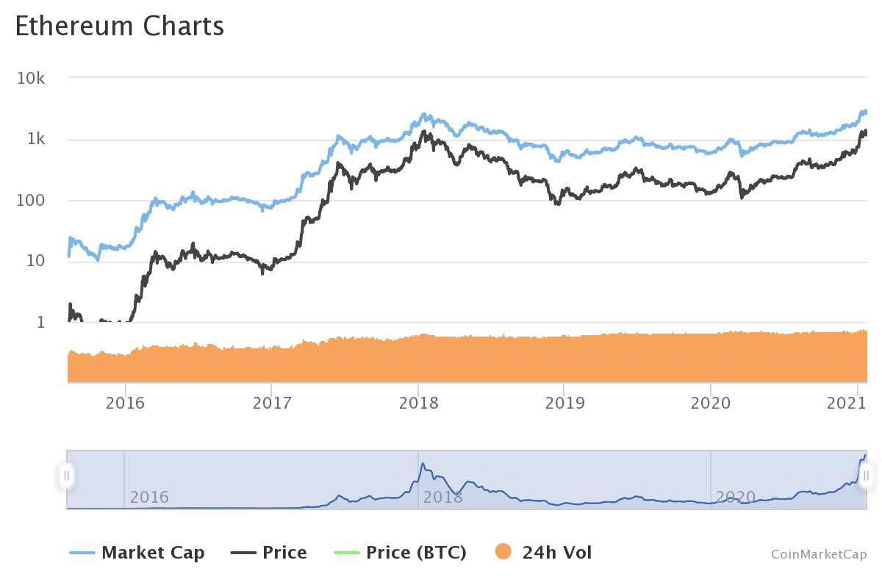882x588 pixels.
Task: Click the blue Market Cap legend line
Action: point(82,552)
